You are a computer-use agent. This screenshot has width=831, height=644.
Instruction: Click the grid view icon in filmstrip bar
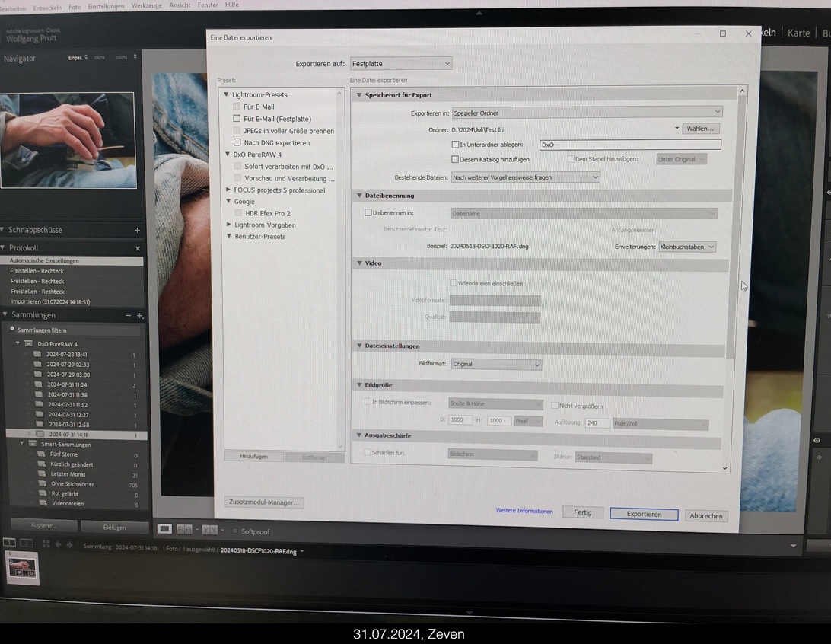tap(46, 544)
